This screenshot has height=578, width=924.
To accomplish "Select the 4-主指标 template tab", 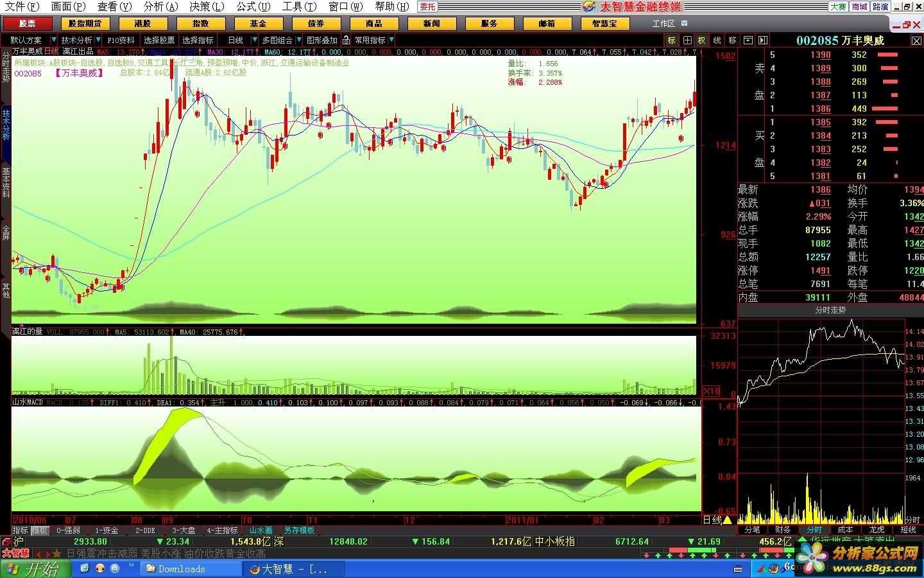I will coord(223,530).
